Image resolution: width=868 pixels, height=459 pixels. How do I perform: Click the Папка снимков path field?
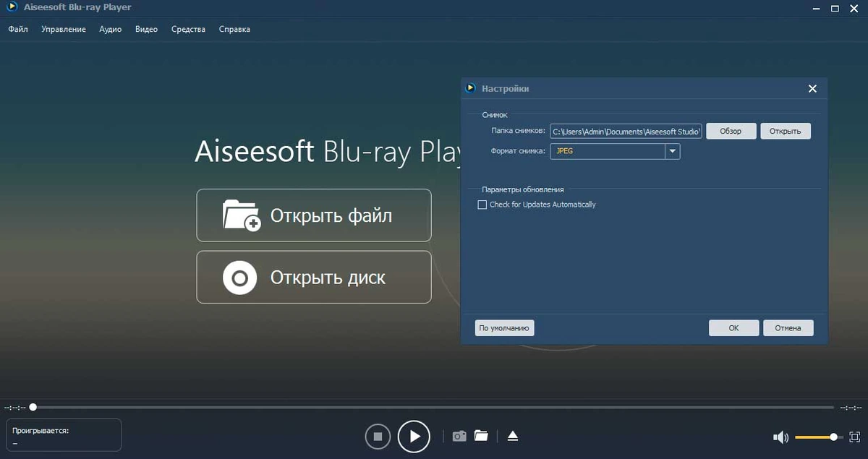(626, 131)
